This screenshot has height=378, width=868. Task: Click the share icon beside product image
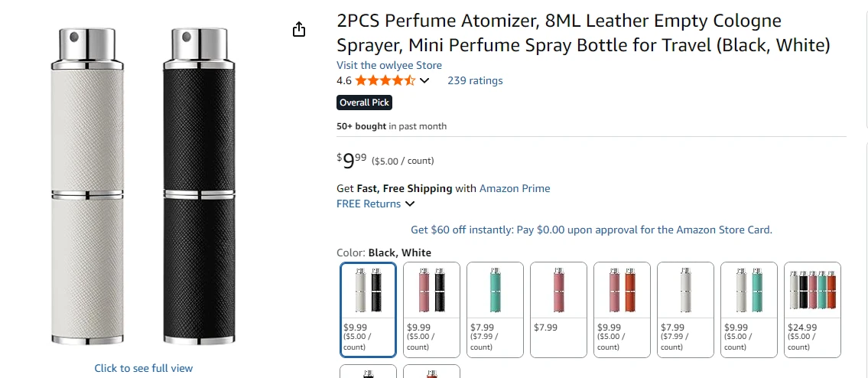coord(299,30)
